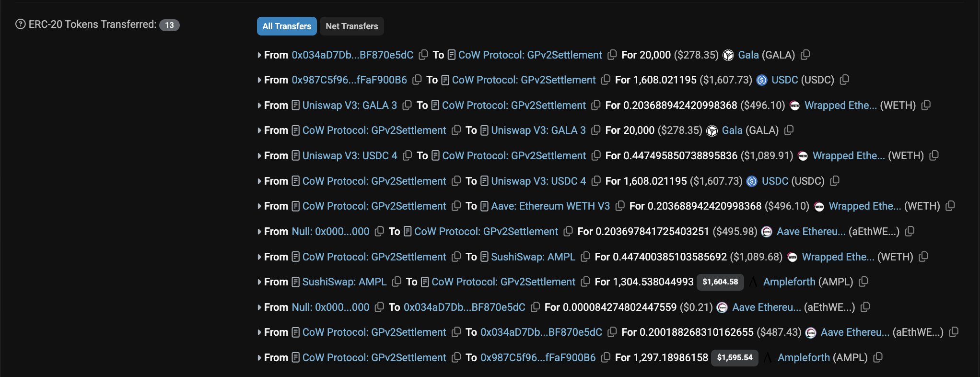Screen dimensions: 980x377
Task: Copy Ampleforth token address in the 1,304.538044993 row
Action: point(863,282)
